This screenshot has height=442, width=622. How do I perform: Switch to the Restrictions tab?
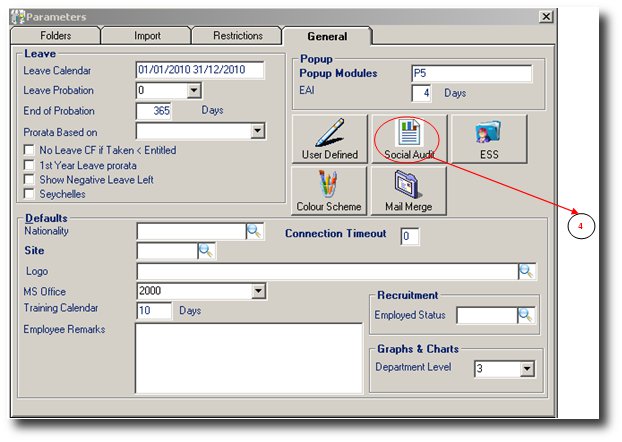[x=237, y=36]
